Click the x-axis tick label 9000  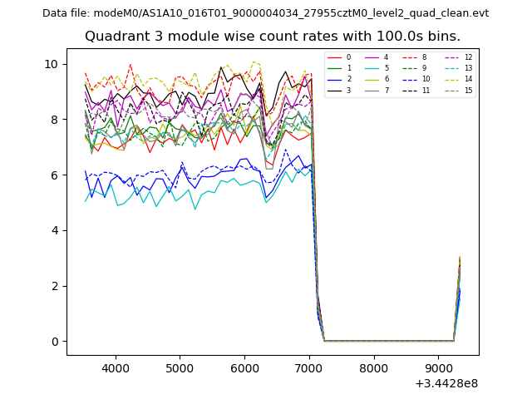click(439, 368)
